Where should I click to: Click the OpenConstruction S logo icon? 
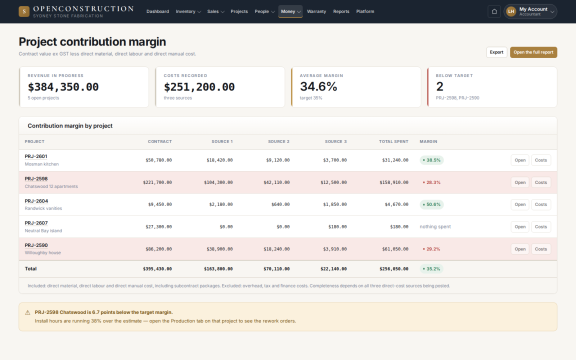click(x=24, y=11)
